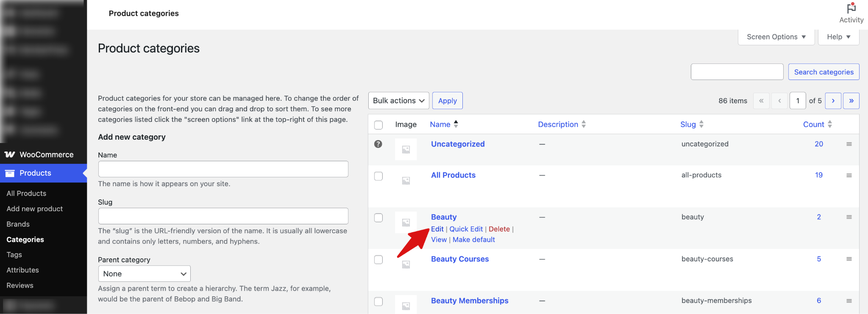Delete the Beauty category link

(x=499, y=229)
